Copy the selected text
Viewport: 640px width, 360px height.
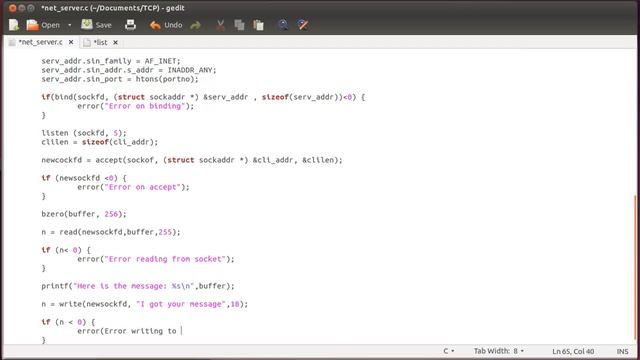click(239, 25)
